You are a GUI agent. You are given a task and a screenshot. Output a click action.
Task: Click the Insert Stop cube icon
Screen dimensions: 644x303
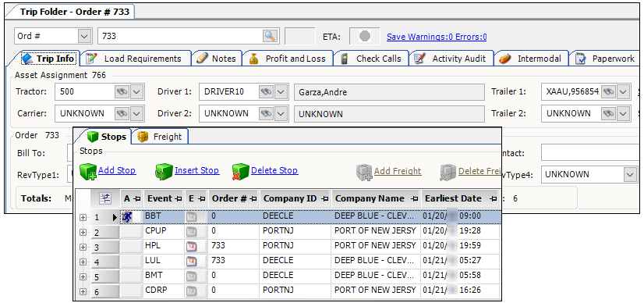164,172
